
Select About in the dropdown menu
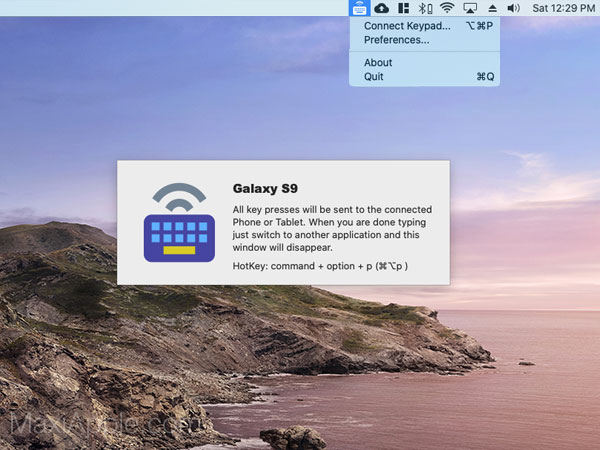(424, 62)
